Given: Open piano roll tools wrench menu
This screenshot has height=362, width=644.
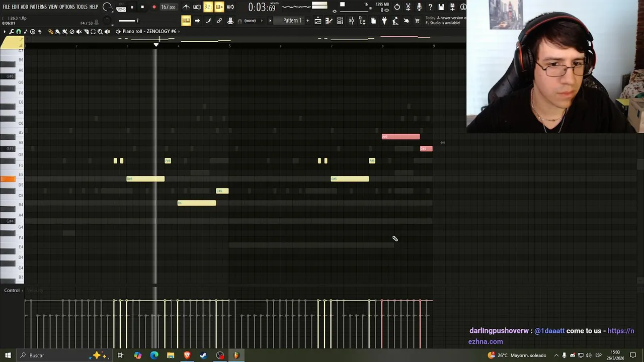Looking at the screenshot, I should coord(11,32).
